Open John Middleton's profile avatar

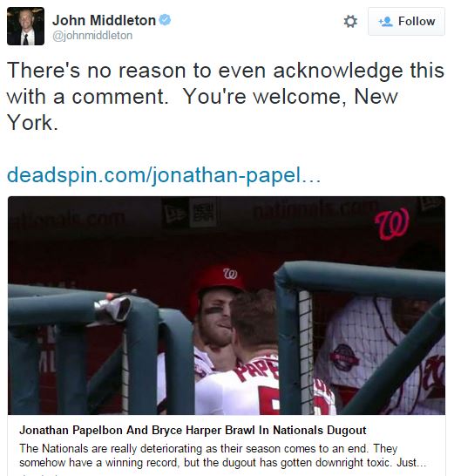(25, 26)
